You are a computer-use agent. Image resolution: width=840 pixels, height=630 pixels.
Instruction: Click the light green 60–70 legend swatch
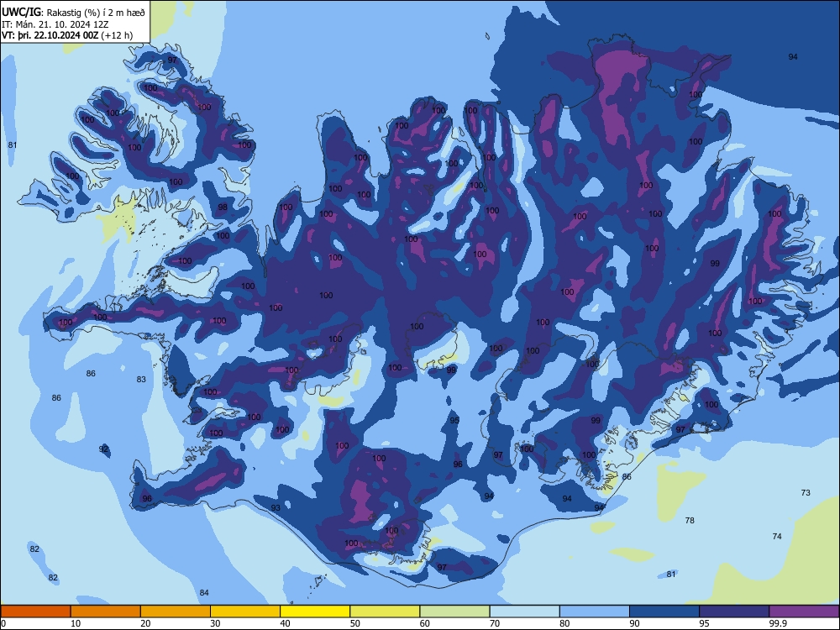coord(454,612)
